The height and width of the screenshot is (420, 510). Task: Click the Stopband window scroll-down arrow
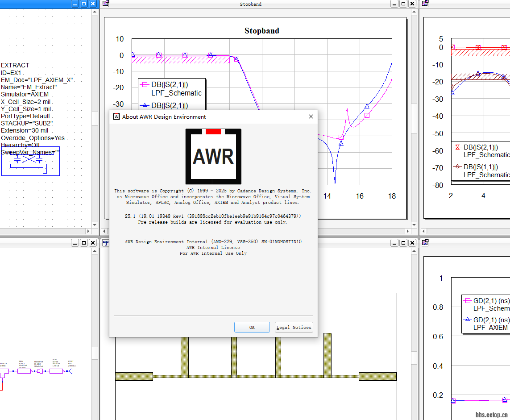414,225
